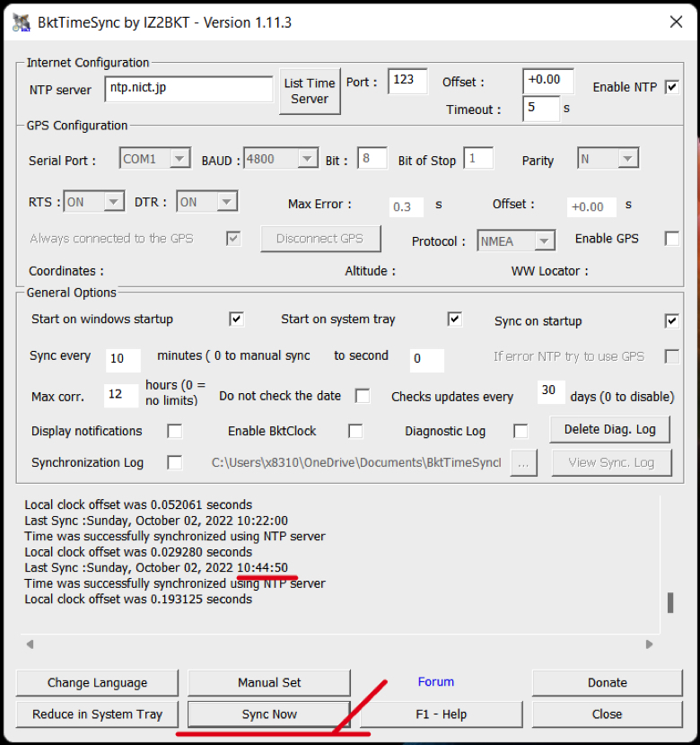Screen dimensions: 700x745
Task: Click the Timeout field showing 5
Action: point(541,109)
